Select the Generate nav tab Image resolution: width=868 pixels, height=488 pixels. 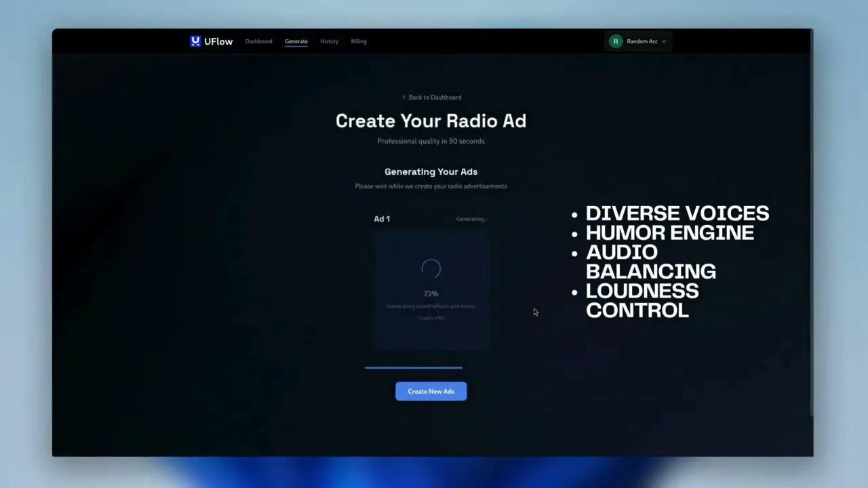coord(296,41)
